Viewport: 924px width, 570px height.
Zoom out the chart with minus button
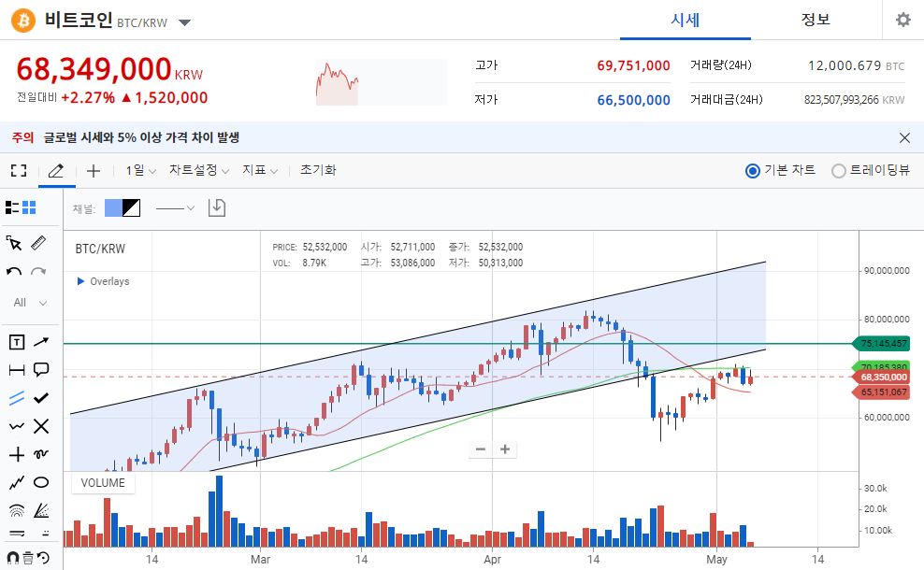(x=481, y=449)
